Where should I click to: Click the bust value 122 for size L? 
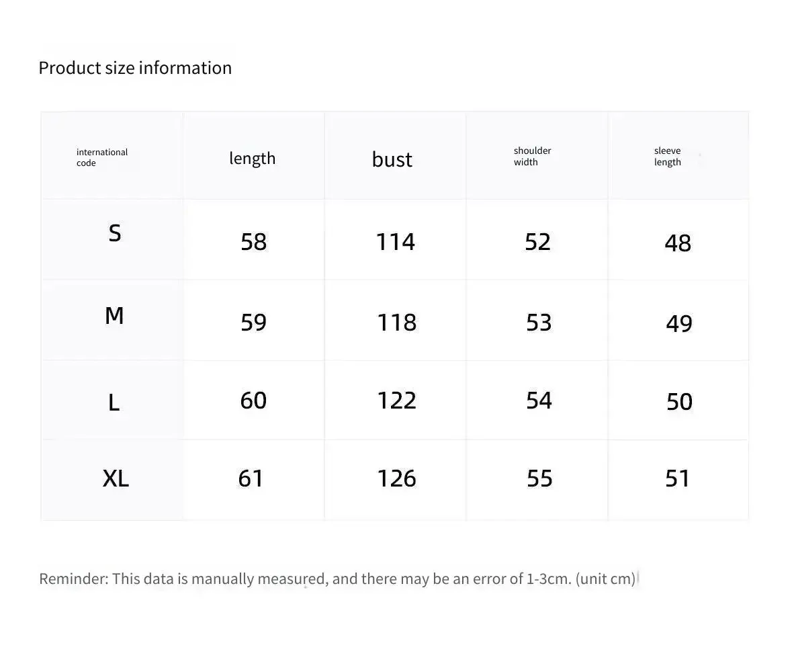397,401
